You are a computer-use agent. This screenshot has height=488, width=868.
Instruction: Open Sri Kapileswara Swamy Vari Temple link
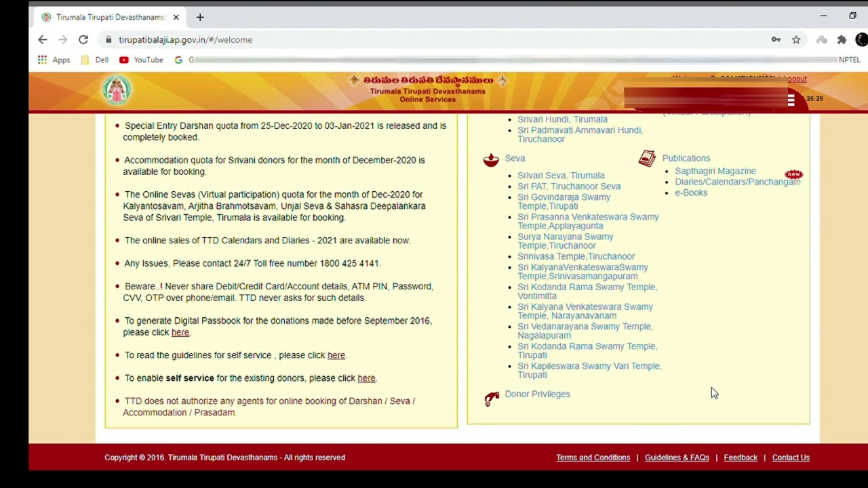click(x=589, y=370)
